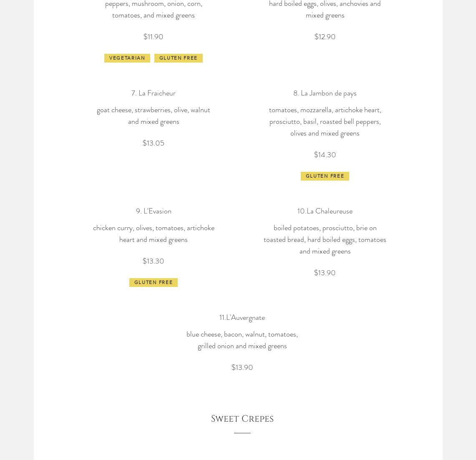The height and width of the screenshot is (460, 476).
Task: Click the mozzarella, artichoke heart, prosciutto description
Action: 325,121
